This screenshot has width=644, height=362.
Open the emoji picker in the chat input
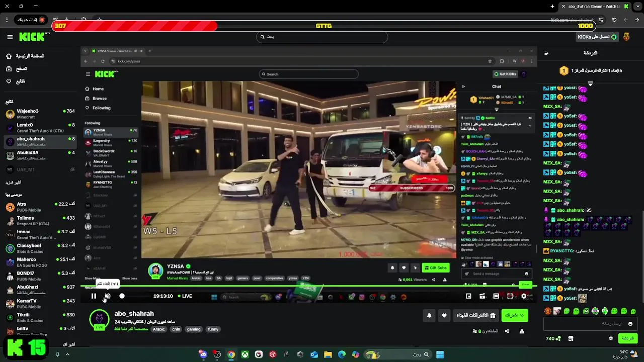click(x=630, y=324)
